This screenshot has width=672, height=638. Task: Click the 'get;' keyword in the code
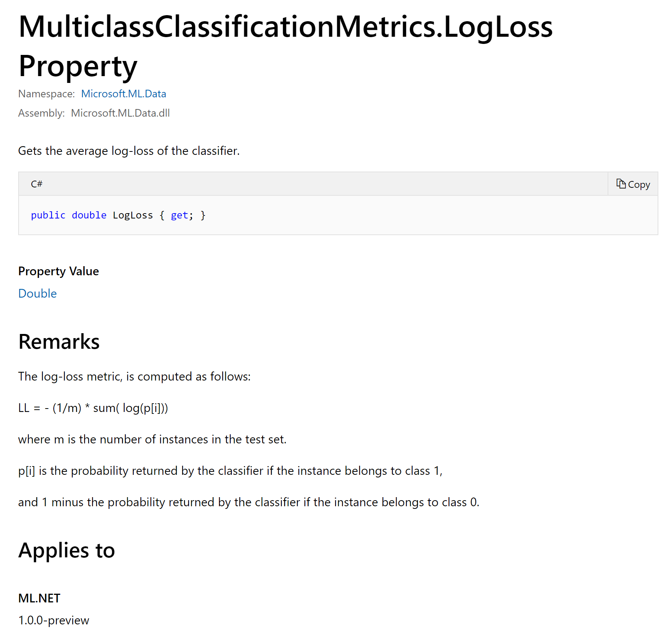182,215
